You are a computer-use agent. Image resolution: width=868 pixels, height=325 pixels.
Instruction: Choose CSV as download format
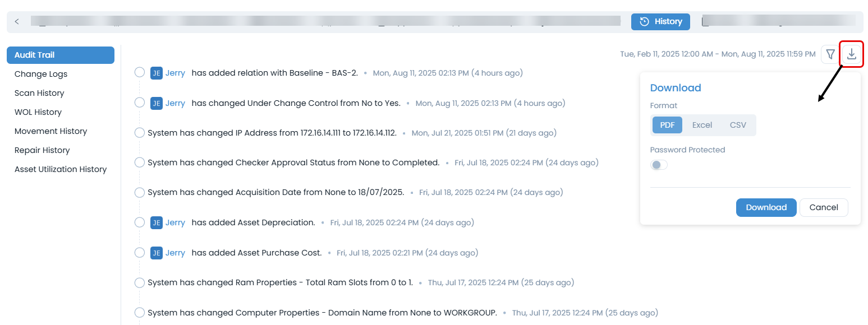(x=738, y=125)
